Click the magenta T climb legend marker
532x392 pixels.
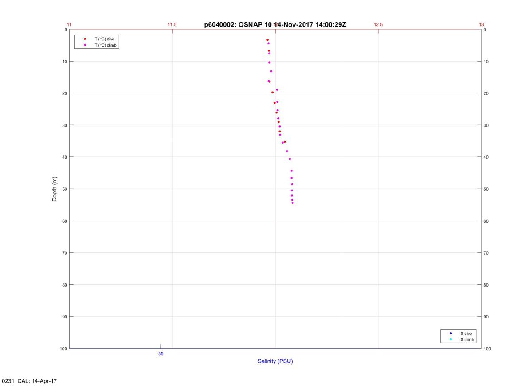coord(85,45)
